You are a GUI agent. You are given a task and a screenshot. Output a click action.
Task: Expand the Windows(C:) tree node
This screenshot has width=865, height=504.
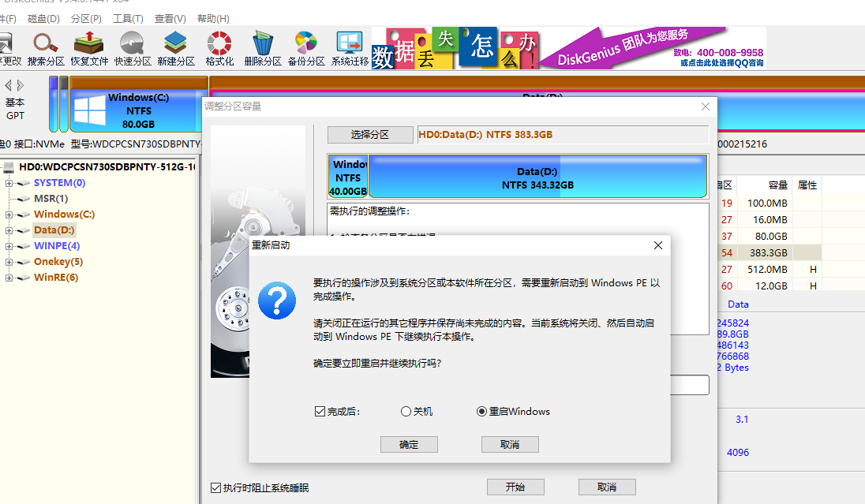9,215
